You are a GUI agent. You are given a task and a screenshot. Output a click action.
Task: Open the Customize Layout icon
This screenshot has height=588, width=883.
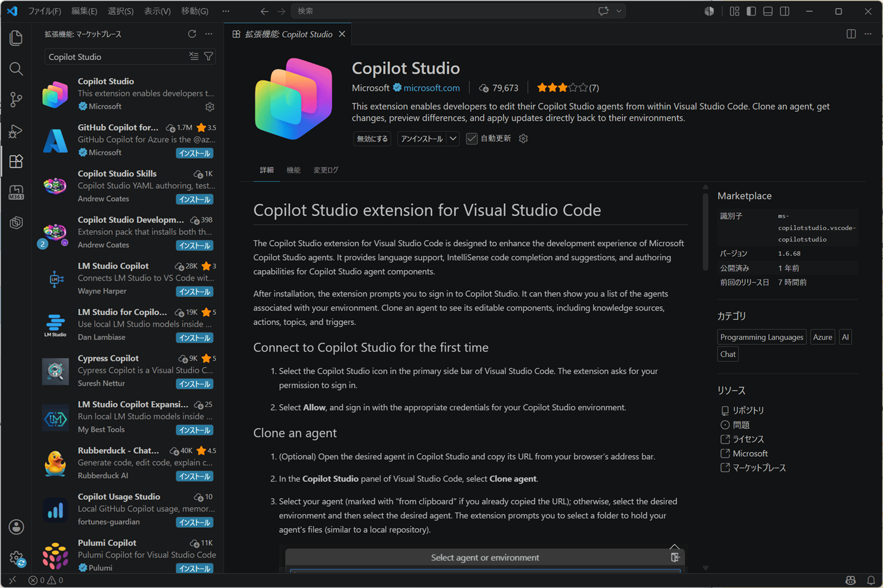(735, 11)
